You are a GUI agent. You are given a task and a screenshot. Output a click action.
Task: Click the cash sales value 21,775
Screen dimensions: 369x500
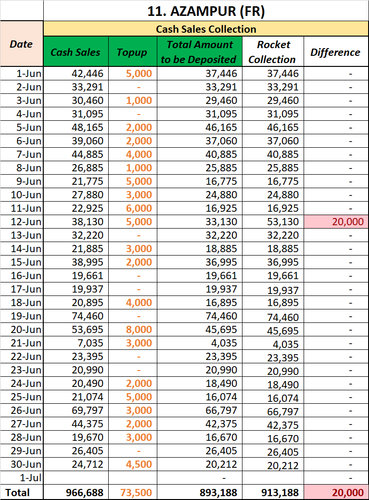point(76,181)
